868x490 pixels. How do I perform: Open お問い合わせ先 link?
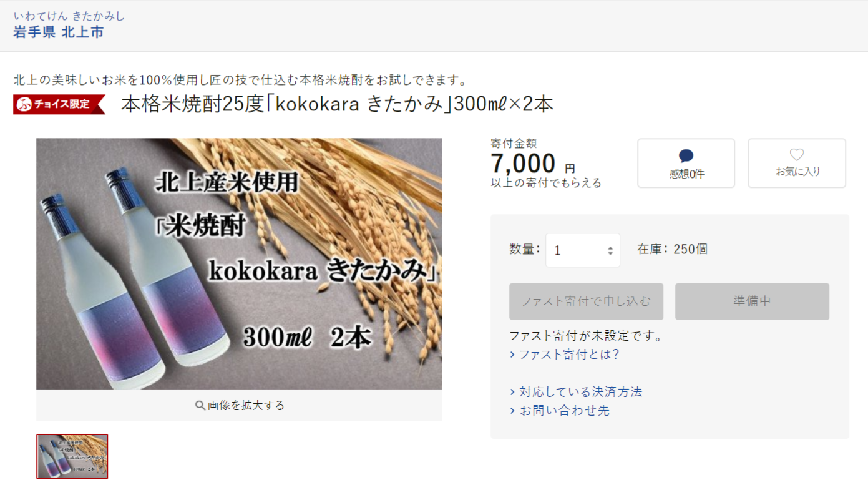click(x=564, y=411)
